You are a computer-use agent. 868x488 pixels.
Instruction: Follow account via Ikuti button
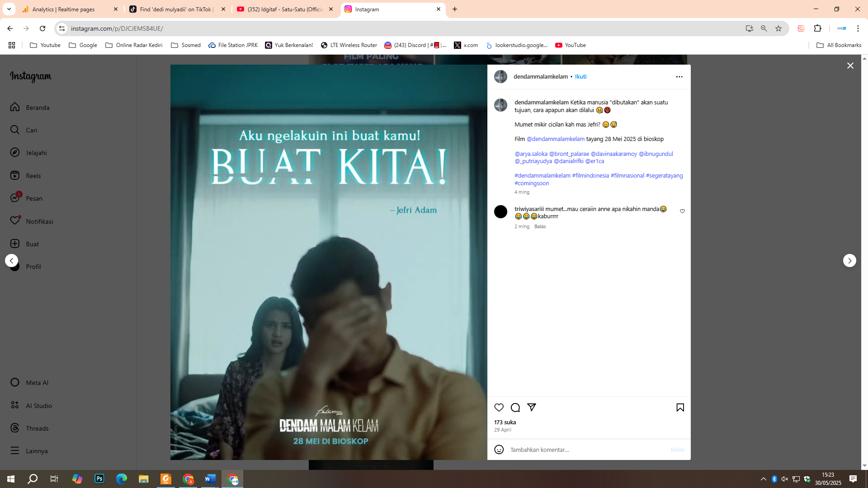580,77
